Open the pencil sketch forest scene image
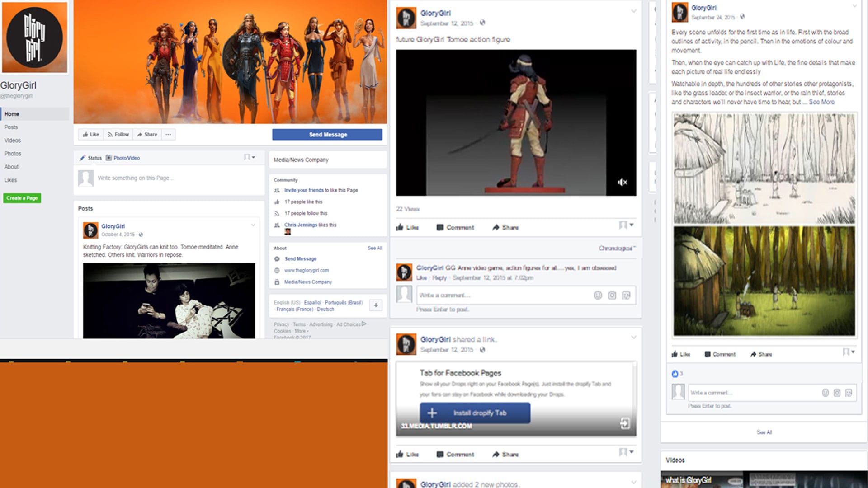Image resolution: width=868 pixels, height=488 pixels. 764,169
